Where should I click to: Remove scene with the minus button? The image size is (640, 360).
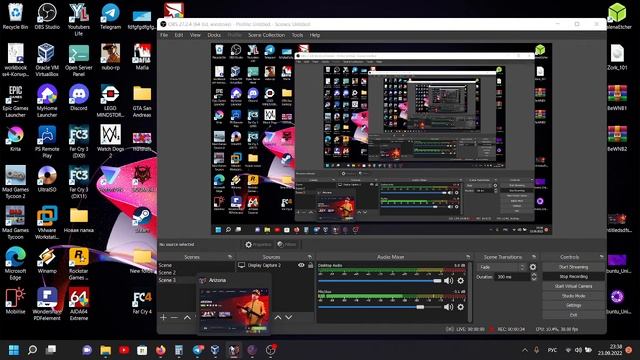(x=174, y=317)
